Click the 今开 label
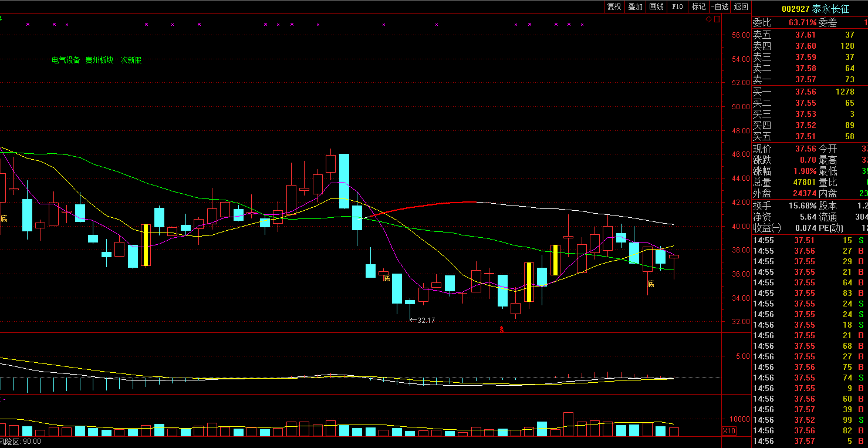868x448 pixels. (828, 149)
